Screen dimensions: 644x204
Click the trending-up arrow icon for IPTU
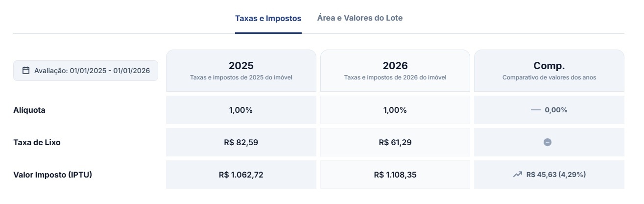(x=517, y=175)
